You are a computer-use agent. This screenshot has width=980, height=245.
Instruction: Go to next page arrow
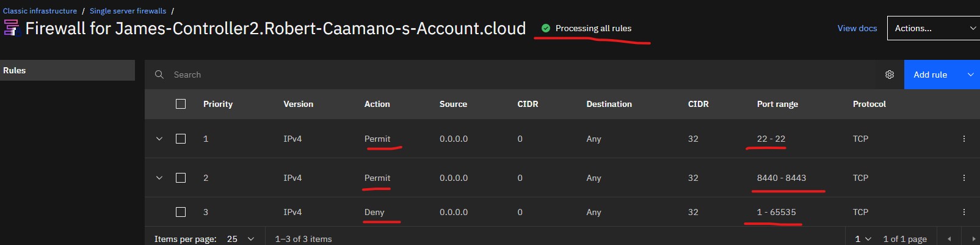coord(973,239)
